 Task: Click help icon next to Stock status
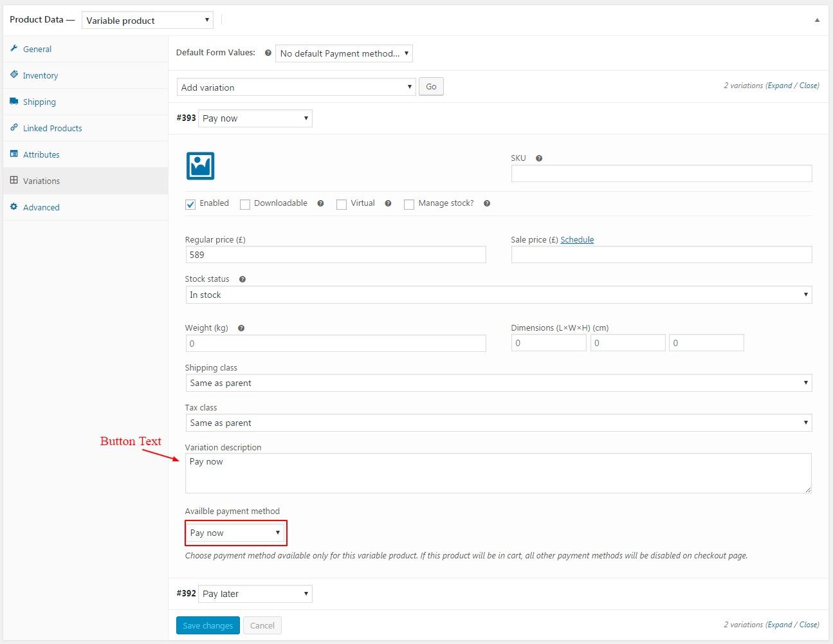[x=243, y=279]
